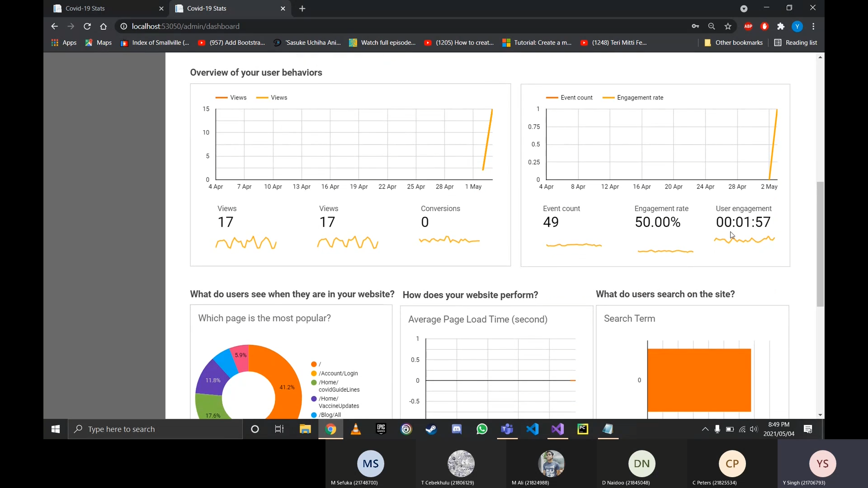Image resolution: width=868 pixels, height=488 pixels.
Task: Click the browser home icon
Action: [x=104, y=27]
